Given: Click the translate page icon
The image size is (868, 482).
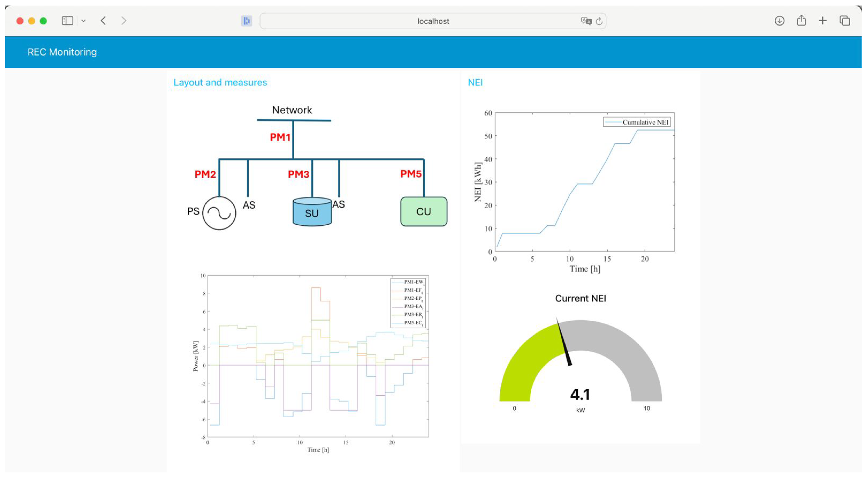Looking at the screenshot, I should pos(586,21).
